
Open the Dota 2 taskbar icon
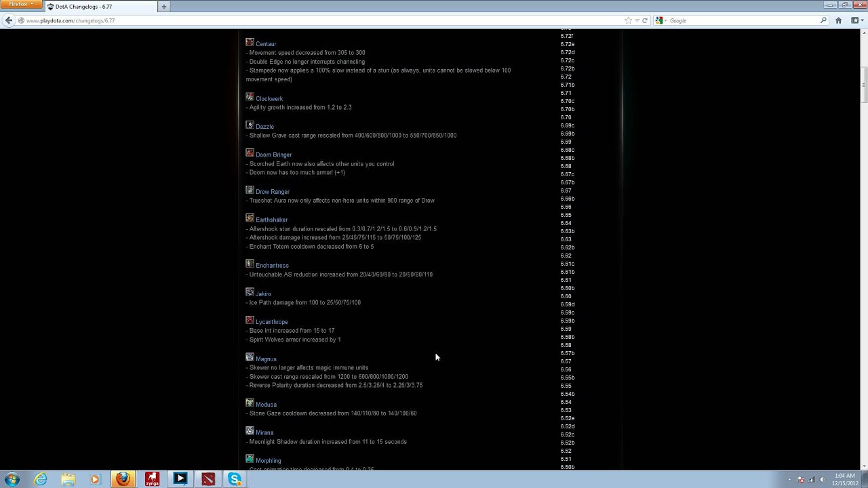pos(208,479)
